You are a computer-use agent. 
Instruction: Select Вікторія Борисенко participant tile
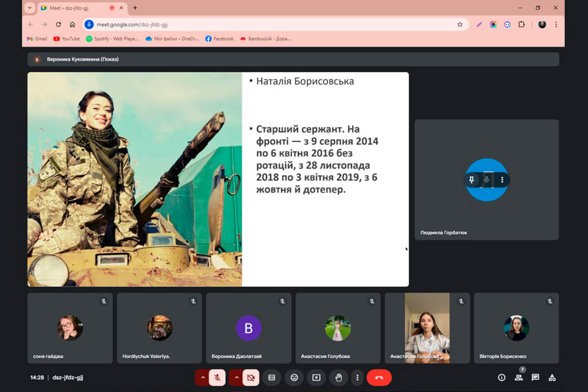click(x=516, y=328)
